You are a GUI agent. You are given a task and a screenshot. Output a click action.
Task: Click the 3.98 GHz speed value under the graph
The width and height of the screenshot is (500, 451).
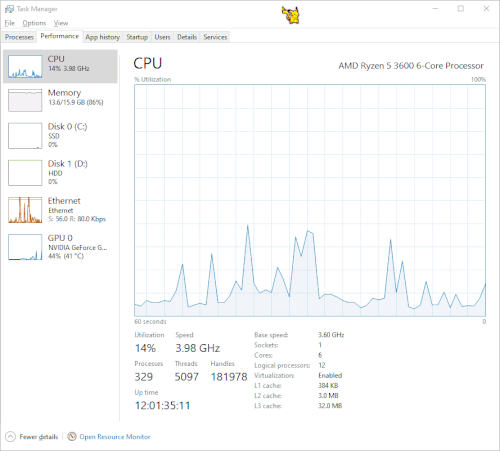coord(198,348)
